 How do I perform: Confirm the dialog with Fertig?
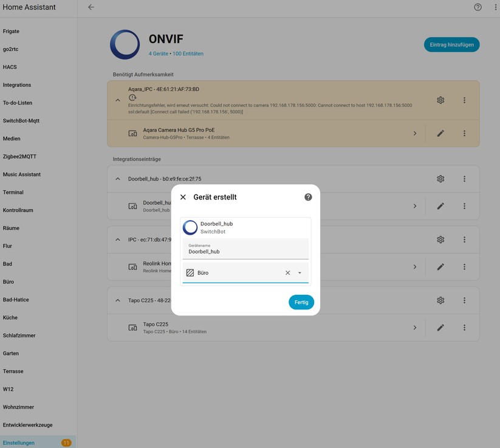pos(301,302)
